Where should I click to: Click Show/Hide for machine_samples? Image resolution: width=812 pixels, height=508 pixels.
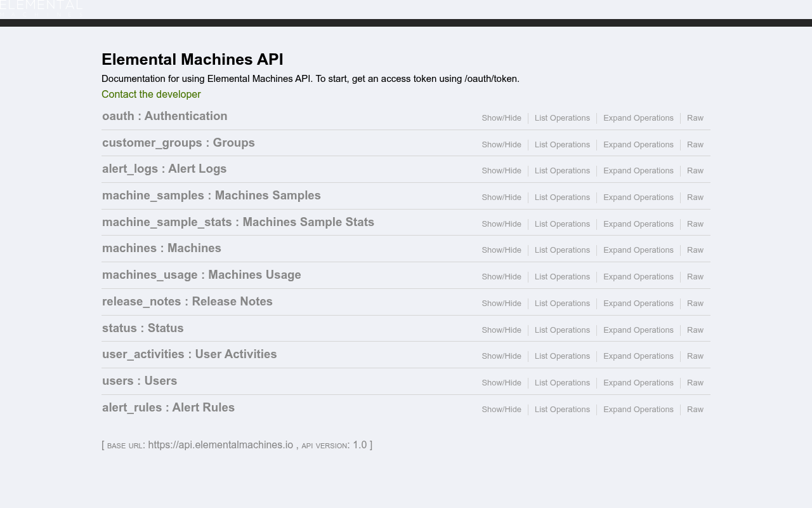tap(501, 197)
